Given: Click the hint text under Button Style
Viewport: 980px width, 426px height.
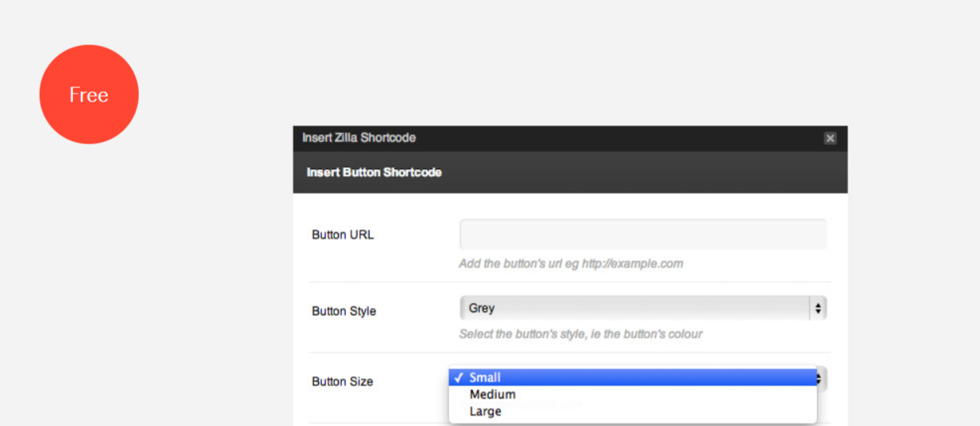Looking at the screenshot, I should pos(580,334).
